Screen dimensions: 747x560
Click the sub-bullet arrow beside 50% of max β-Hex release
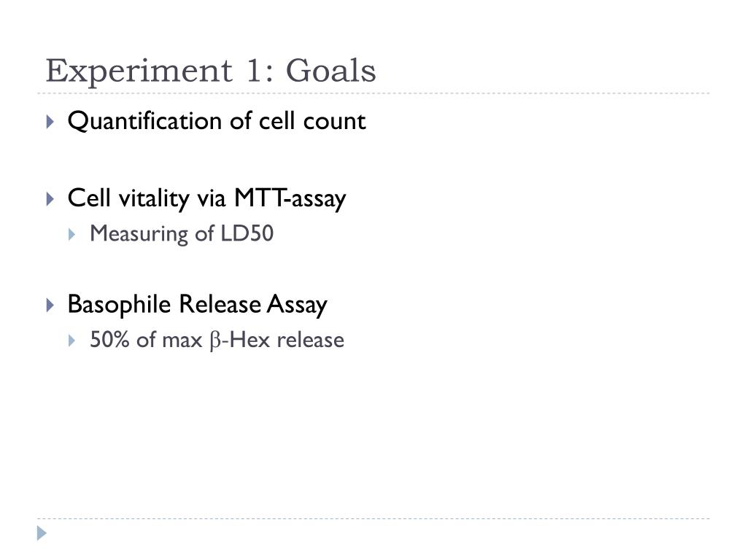pyautogui.click(x=71, y=341)
